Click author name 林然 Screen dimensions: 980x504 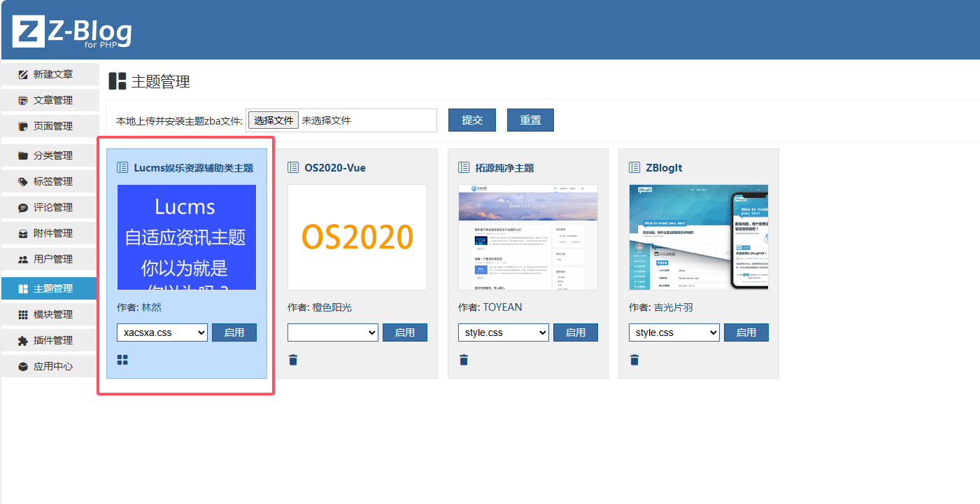tap(152, 307)
